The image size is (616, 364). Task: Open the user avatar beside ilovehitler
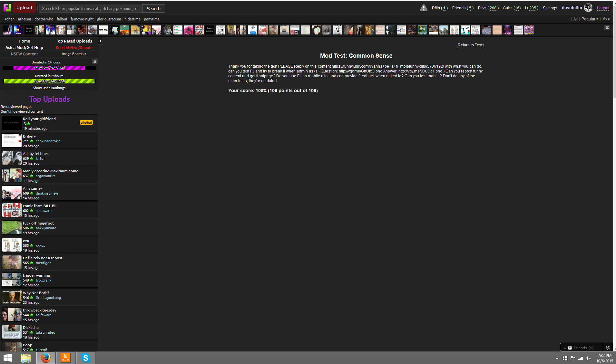[588, 8]
